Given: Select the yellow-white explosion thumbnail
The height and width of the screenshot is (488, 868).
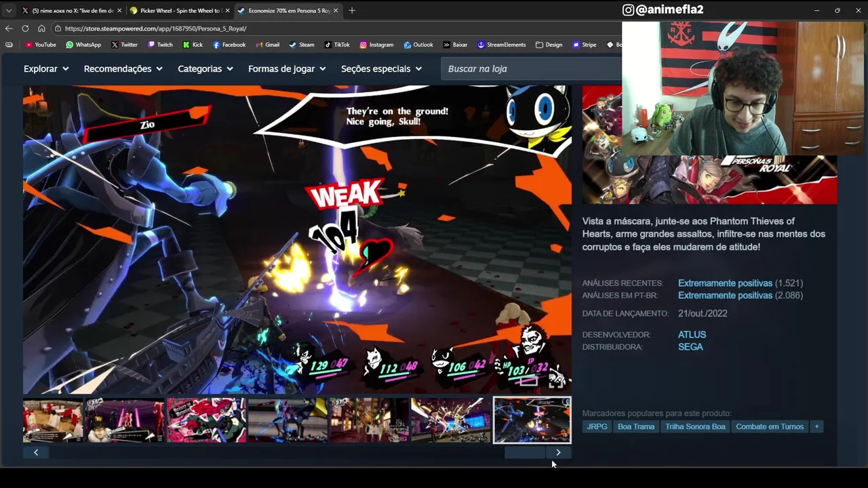Looking at the screenshot, I should click(450, 420).
